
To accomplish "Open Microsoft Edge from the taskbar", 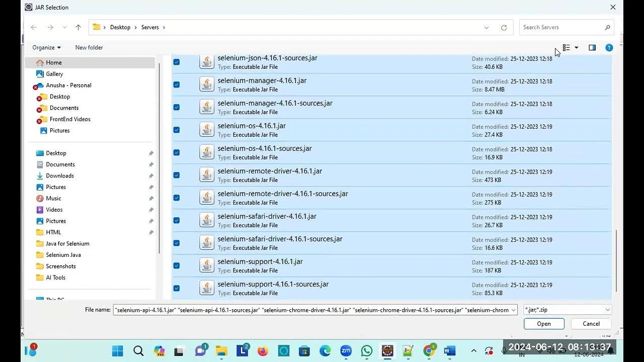I will point(325,351).
